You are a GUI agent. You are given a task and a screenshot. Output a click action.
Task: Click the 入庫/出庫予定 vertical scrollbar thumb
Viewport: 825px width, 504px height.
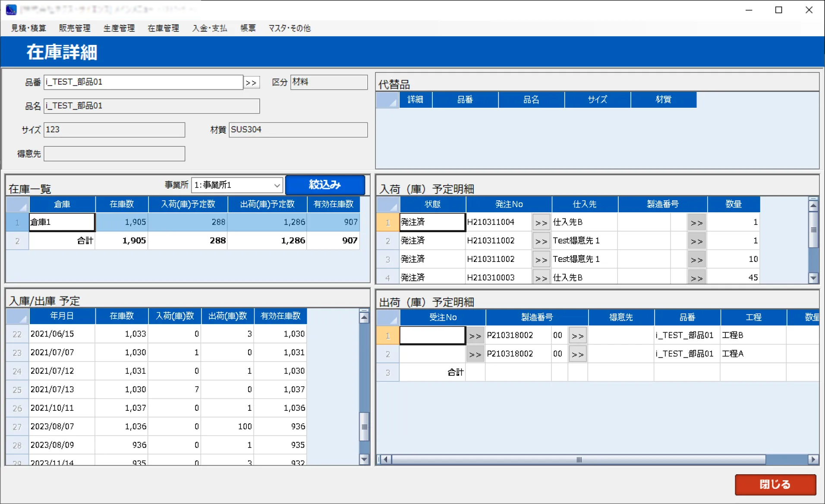point(365,426)
